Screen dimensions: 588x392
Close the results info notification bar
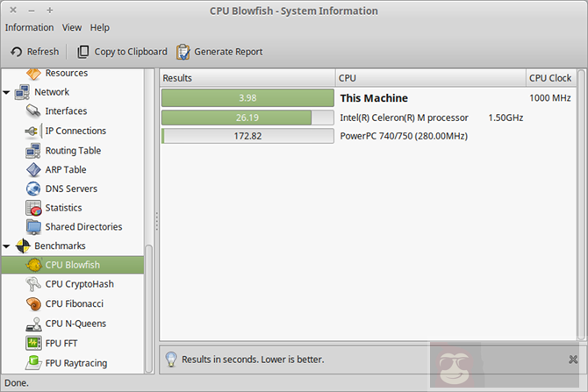click(x=572, y=360)
